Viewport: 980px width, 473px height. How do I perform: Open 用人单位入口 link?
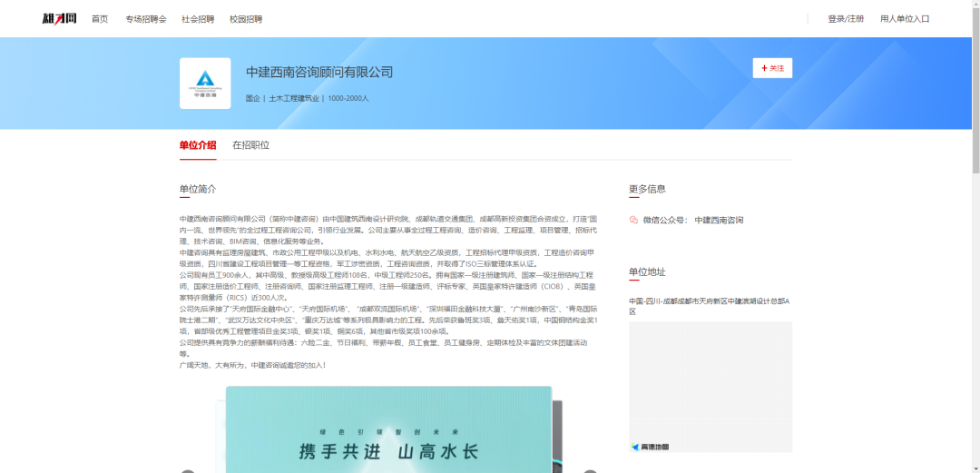[x=905, y=19]
